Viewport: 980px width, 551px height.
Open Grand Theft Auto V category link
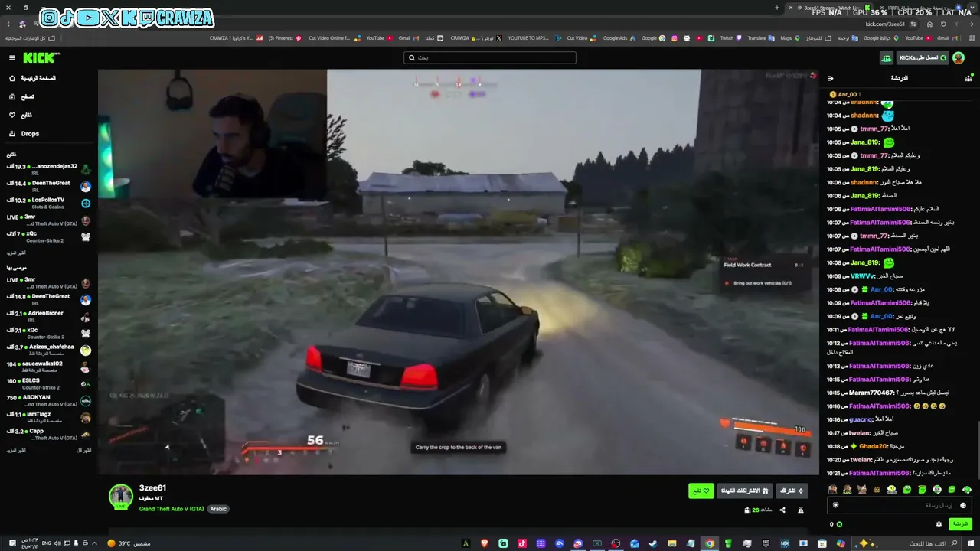pyautogui.click(x=171, y=509)
